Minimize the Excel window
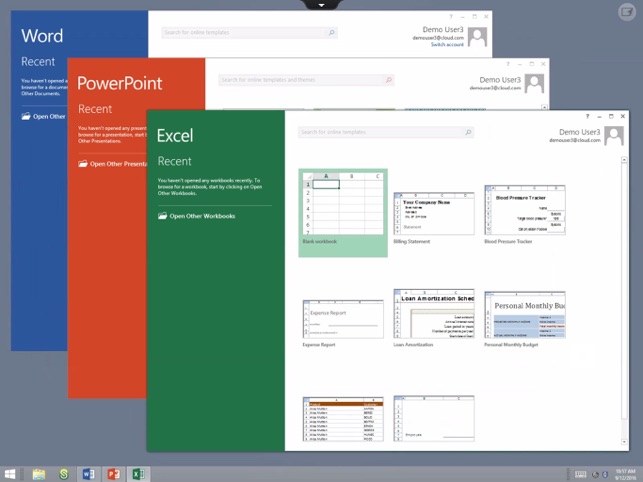 coord(599,117)
